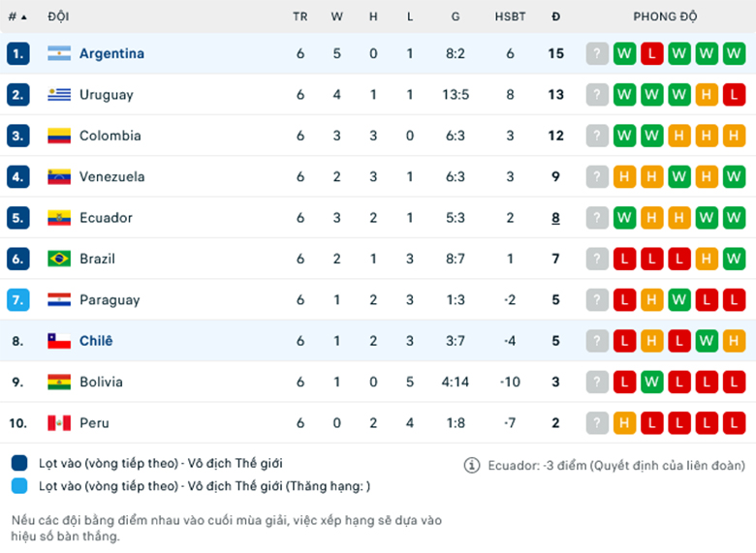Click Bolivia's green W form badge
This screenshot has width=756, height=553.
pos(651,382)
